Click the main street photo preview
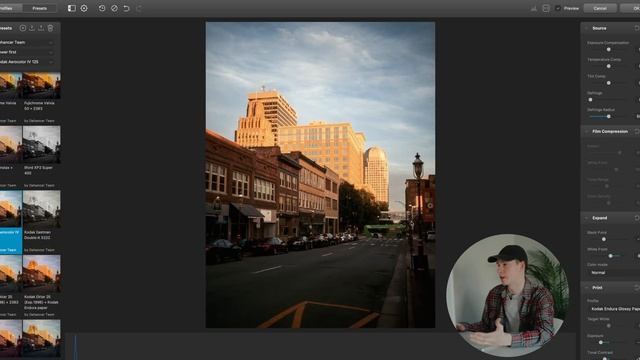 point(320,175)
